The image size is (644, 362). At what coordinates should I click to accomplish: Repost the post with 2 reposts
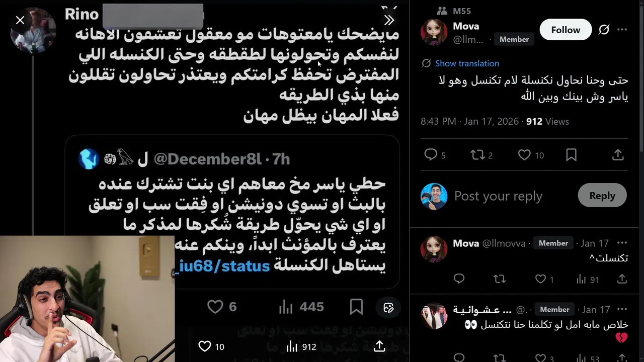(481, 155)
